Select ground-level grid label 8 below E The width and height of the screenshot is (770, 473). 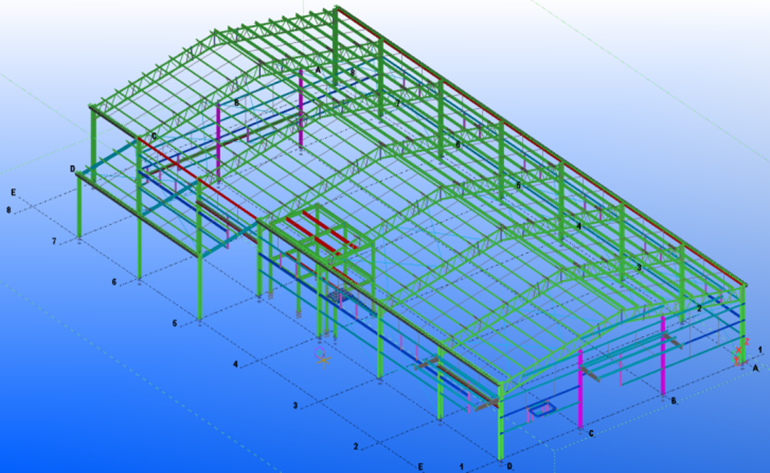tap(8, 210)
